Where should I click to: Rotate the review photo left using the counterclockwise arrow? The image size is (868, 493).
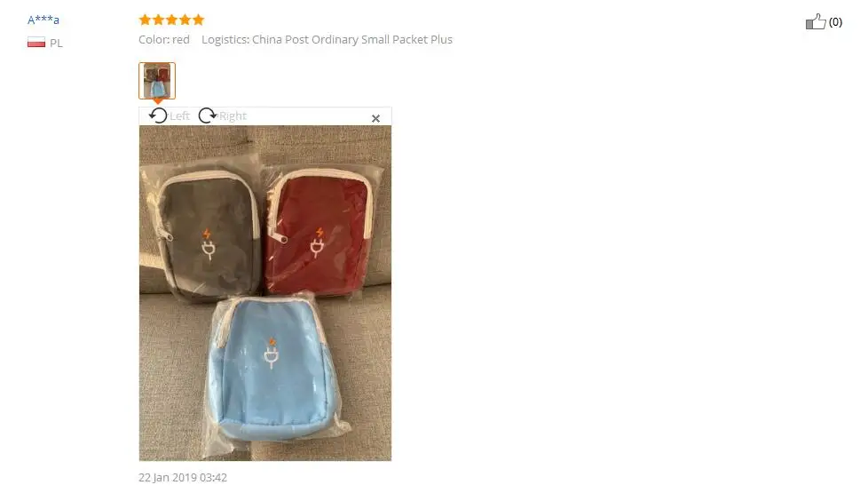158,115
